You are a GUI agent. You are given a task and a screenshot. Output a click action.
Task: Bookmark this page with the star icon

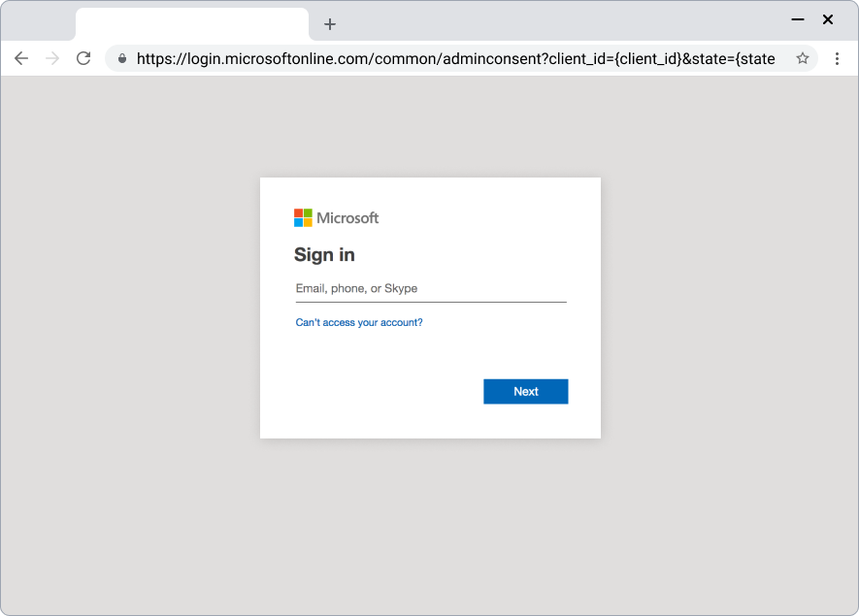pyautogui.click(x=803, y=58)
